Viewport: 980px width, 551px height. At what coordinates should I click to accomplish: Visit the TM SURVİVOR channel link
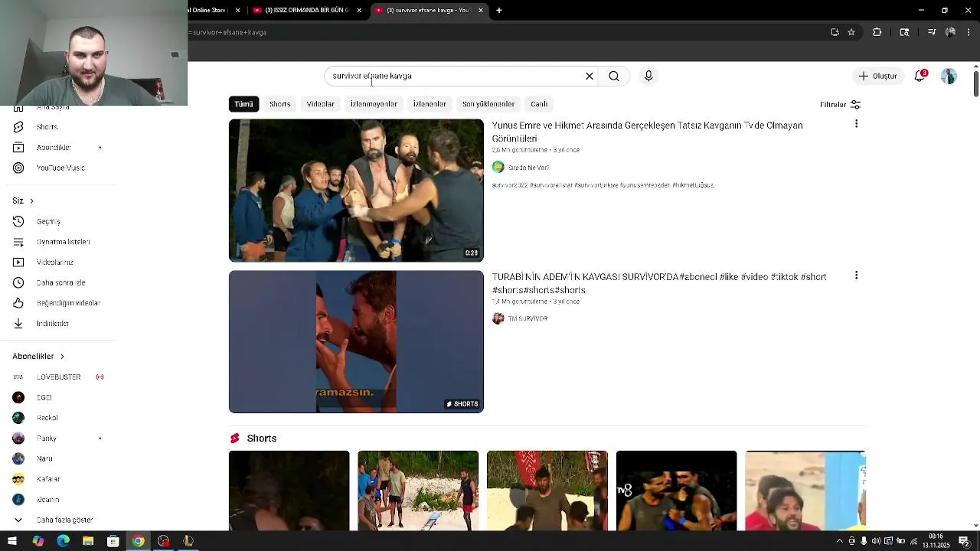coord(528,318)
